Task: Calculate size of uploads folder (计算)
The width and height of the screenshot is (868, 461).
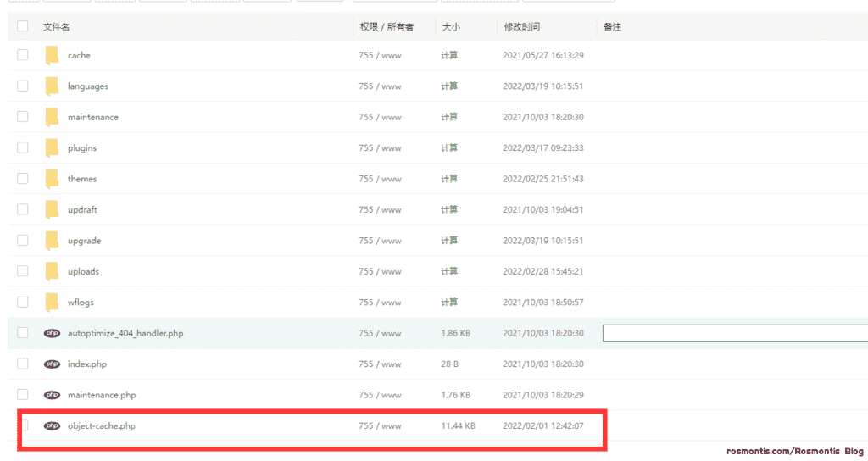Action: click(x=449, y=271)
